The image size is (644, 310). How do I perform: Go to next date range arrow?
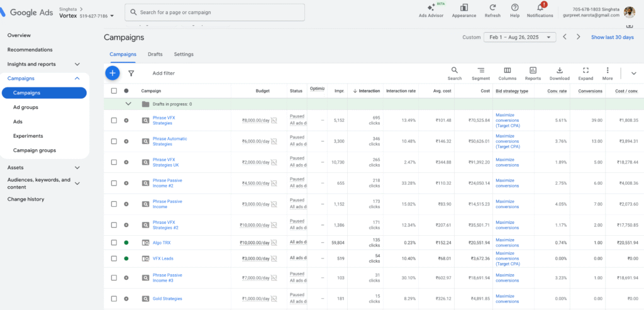[x=579, y=37]
